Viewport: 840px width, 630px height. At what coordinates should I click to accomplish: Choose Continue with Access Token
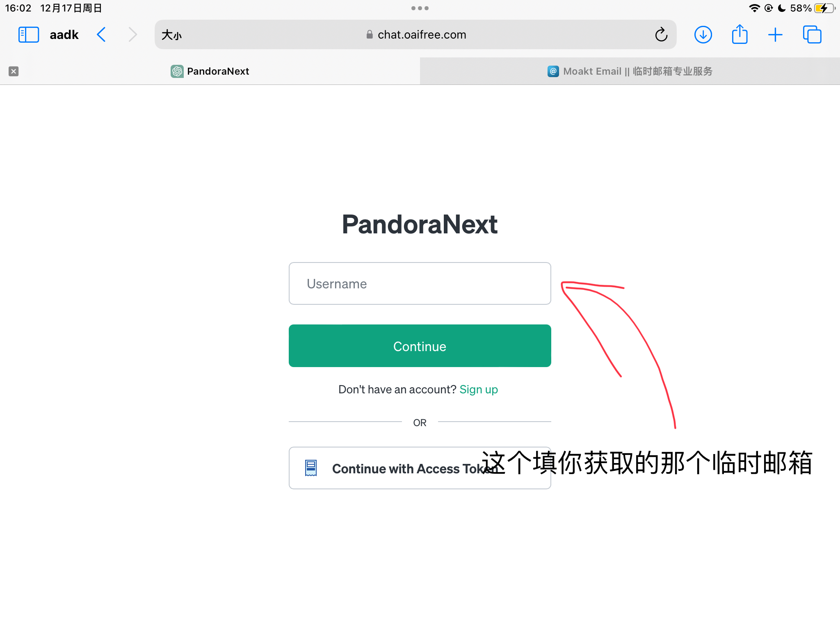tap(420, 468)
